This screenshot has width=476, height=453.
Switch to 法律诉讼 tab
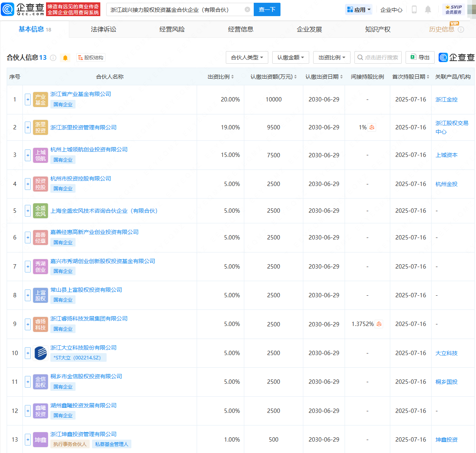(x=103, y=29)
